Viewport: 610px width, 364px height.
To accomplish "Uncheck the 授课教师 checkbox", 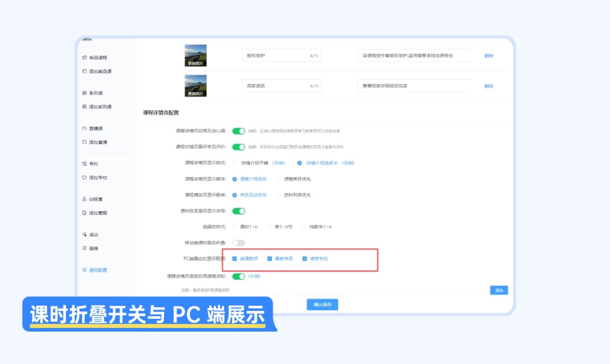I will pos(235,259).
